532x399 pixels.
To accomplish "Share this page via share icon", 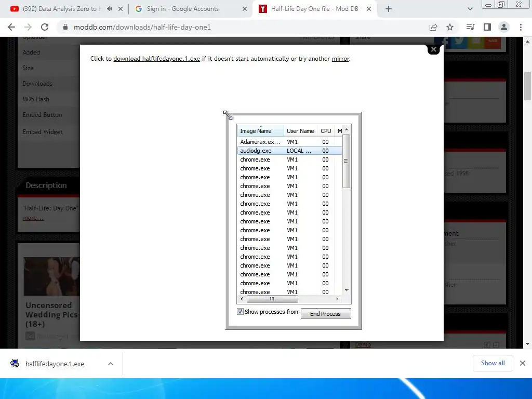I will (433, 27).
